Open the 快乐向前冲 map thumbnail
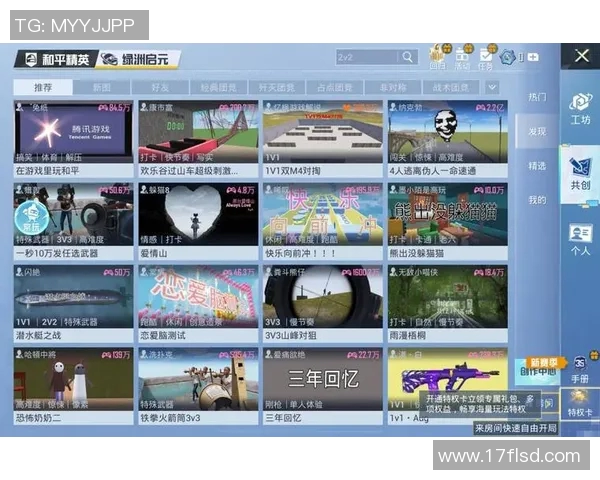 323,214
